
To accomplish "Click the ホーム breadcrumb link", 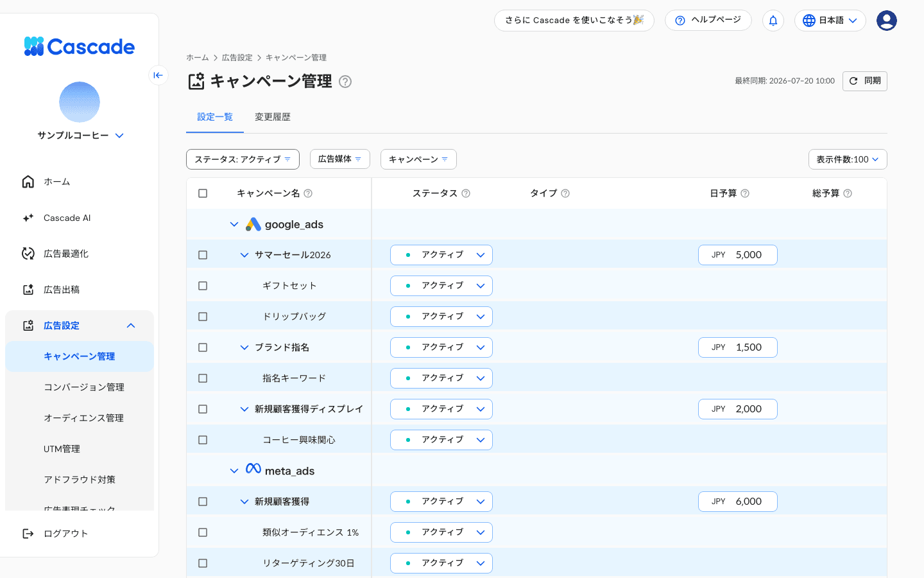I will [198, 58].
